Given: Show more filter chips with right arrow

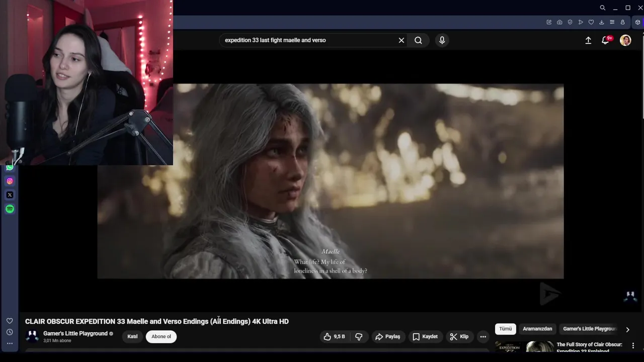Looking at the screenshot, I should [627, 329].
